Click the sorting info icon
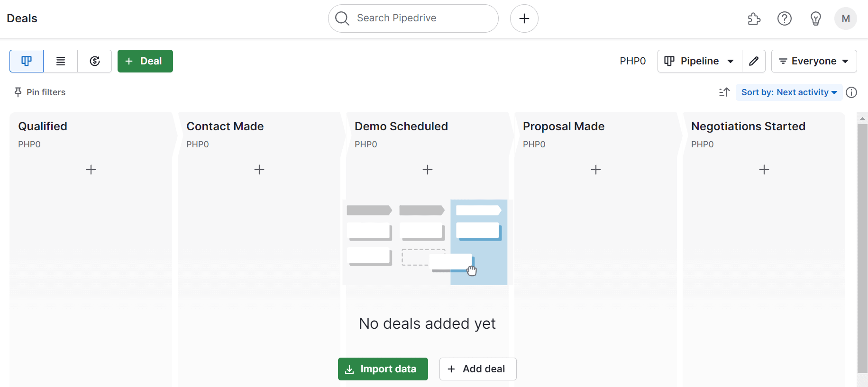The image size is (868, 387). [x=851, y=92]
